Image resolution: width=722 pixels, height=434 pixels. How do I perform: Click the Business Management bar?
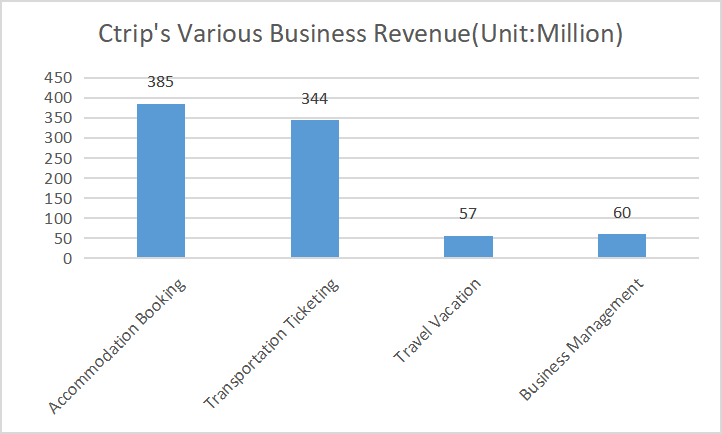[622, 246]
